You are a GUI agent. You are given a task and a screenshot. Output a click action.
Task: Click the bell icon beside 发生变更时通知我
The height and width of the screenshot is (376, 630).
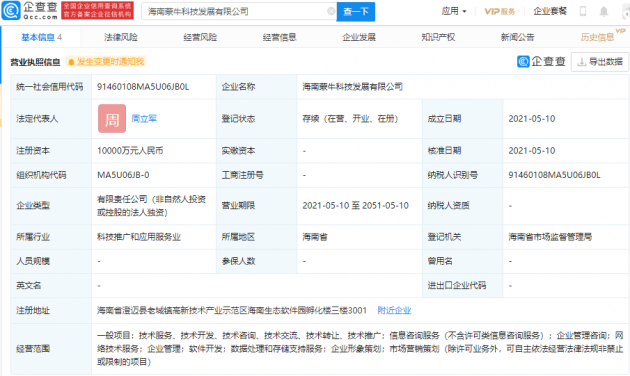click(x=71, y=62)
